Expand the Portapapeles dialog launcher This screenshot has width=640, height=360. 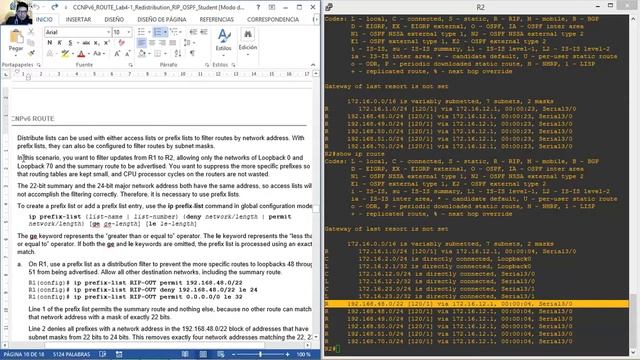(39, 65)
